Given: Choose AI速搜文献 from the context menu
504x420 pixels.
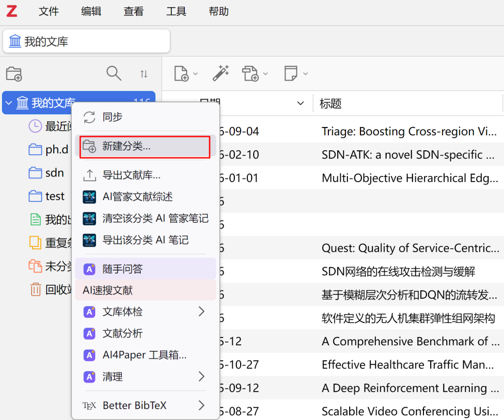Looking at the screenshot, I should point(146,290).
